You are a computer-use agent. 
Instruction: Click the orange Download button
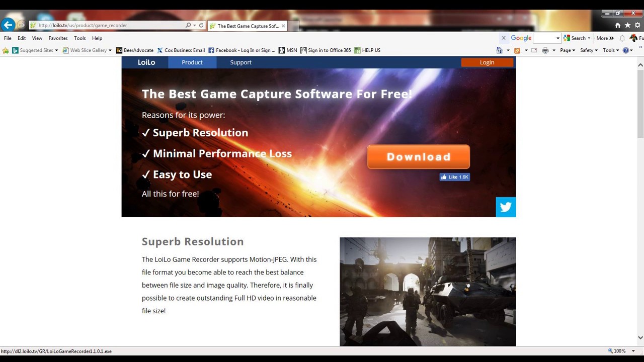tap(419, 157)
